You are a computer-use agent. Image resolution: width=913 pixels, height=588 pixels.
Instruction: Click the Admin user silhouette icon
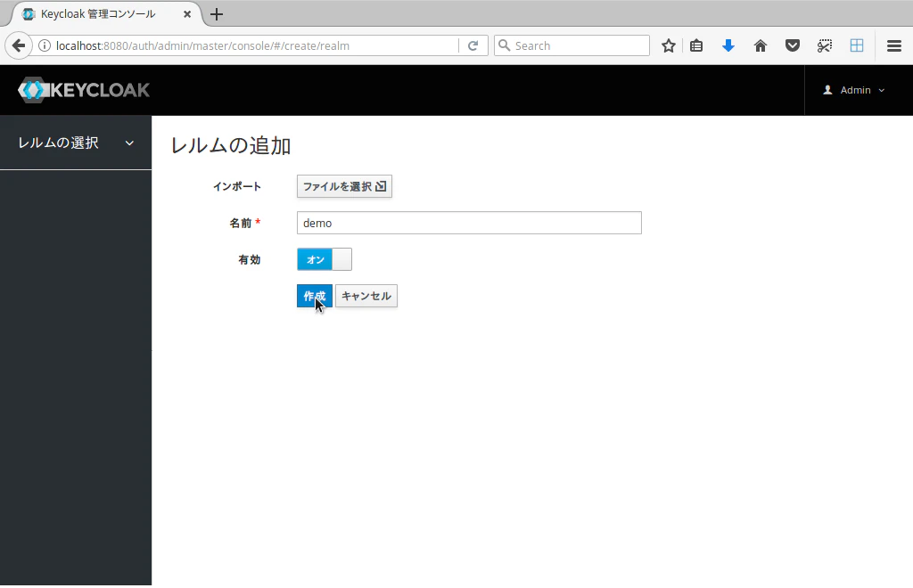coord(827,90)
